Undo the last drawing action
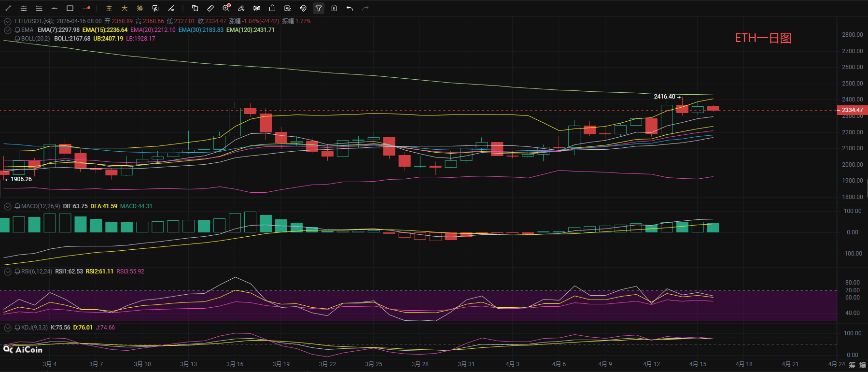This screenshot has width=868, height=372. 350,8
